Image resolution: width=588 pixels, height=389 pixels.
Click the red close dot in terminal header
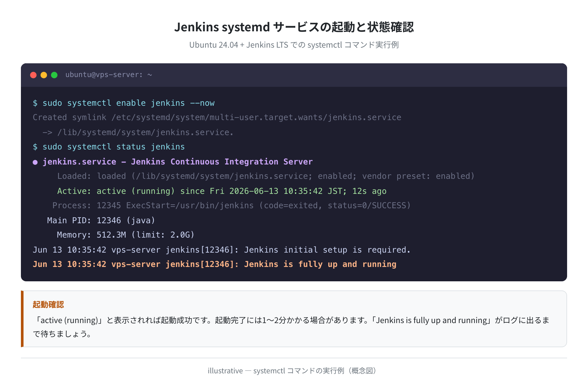point(33,75)
